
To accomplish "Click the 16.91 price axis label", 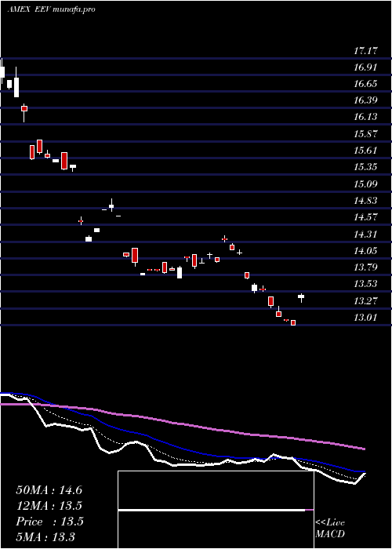I will 366,67.
